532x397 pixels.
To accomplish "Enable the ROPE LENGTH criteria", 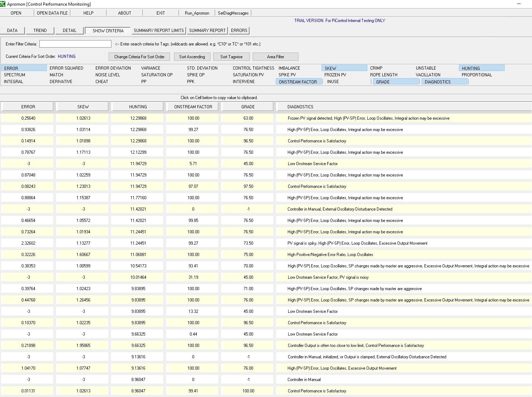I will click(384, 75).
